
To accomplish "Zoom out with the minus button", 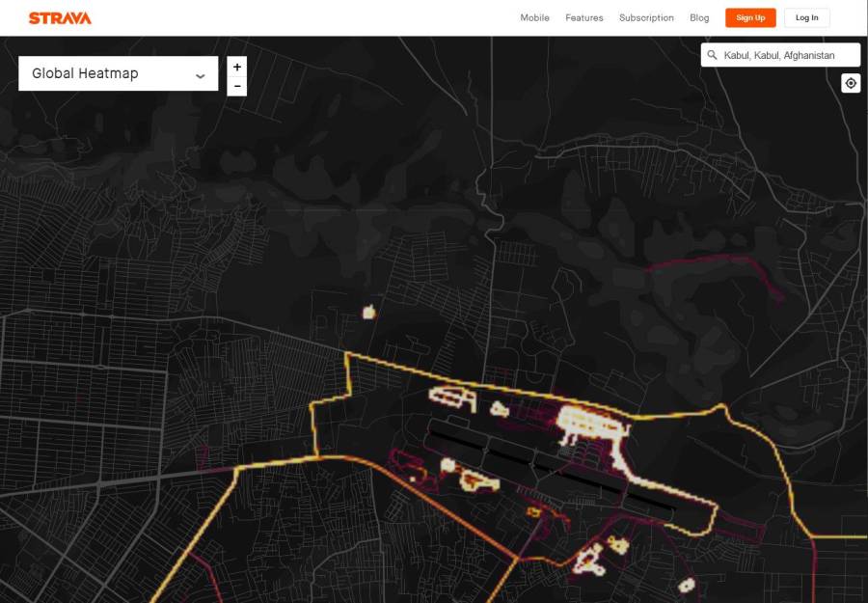I will pos(237,87).
